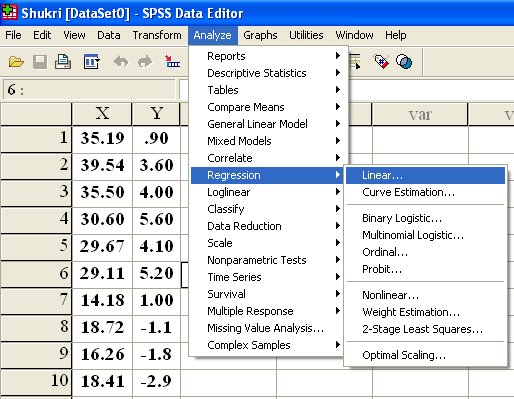Choose Missing Value Analysis from menu
The width and height of the screenshot is (514, 399).
tap(267, 328)
